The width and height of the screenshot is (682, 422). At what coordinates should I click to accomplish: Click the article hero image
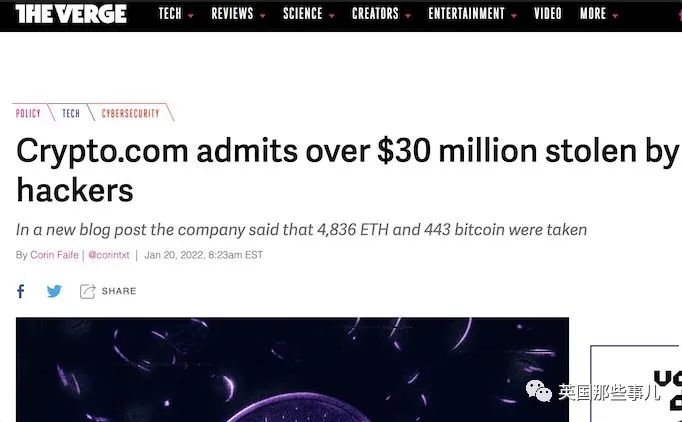(292, 370)
